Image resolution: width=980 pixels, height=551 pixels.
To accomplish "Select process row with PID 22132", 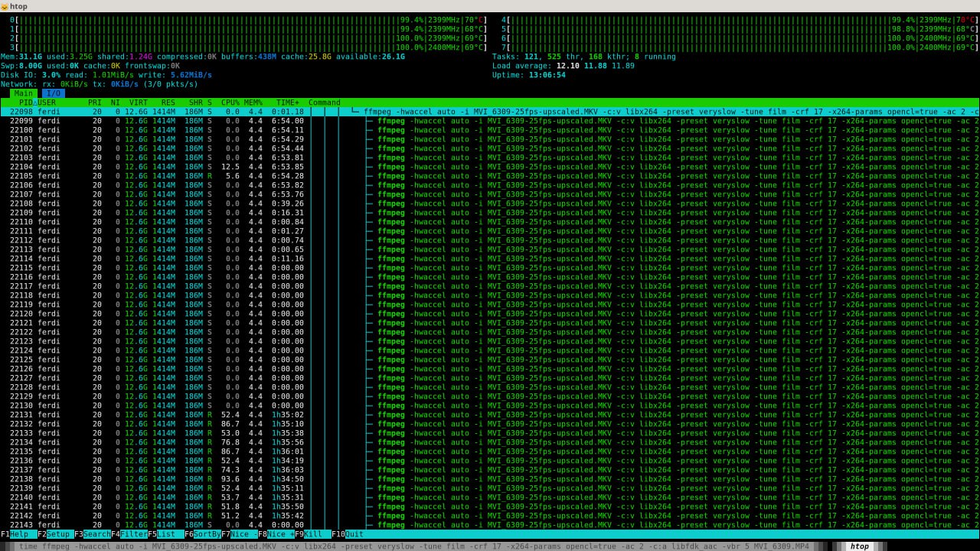I will pos(490,424).
